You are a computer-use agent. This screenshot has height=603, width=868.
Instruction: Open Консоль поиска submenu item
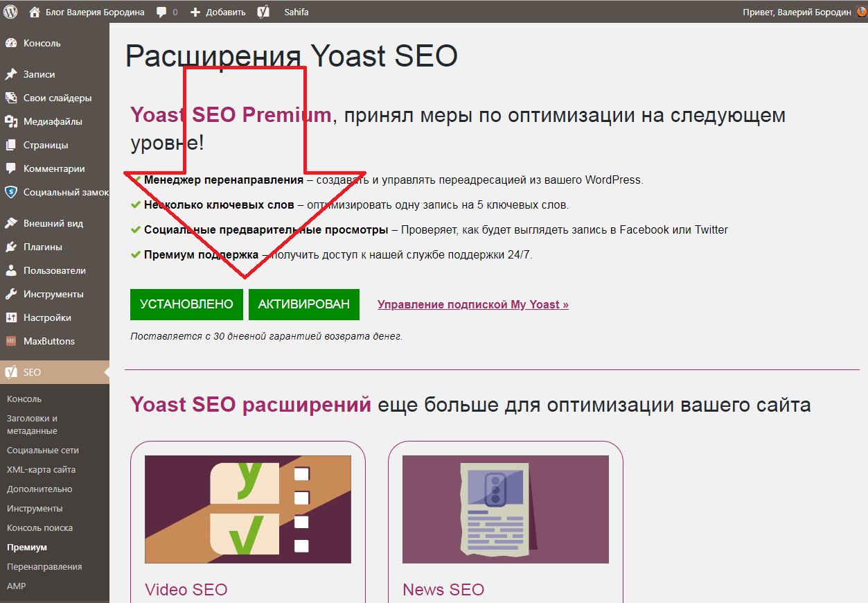39,527
